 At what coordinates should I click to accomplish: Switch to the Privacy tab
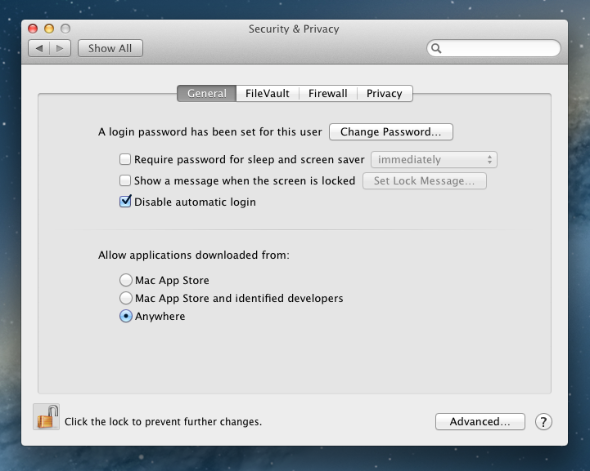[x=384, y=93]
